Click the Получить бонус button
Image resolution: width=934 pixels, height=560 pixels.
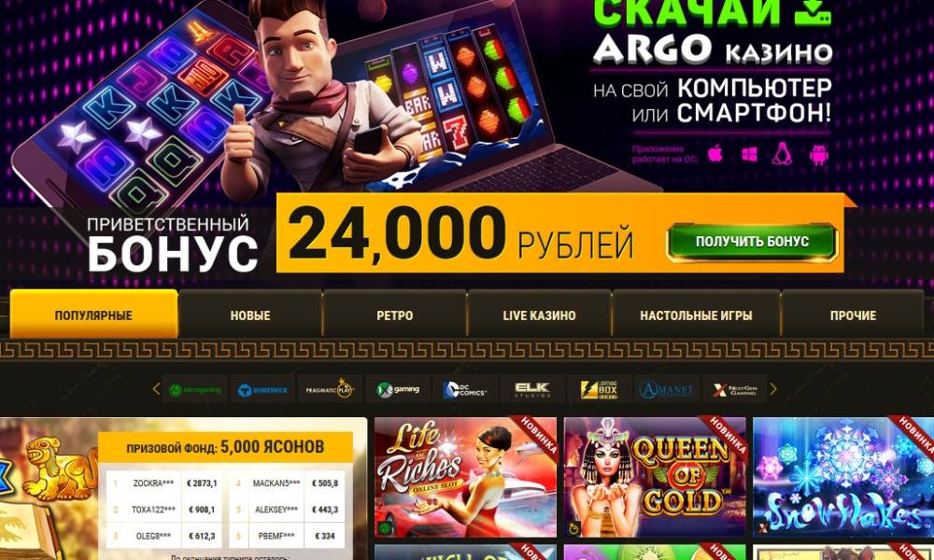[752, 242]
